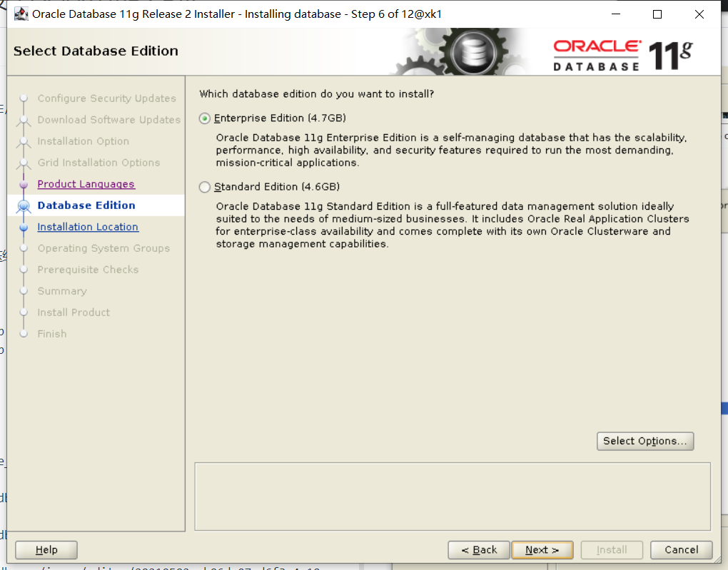Screen dimensions: 728x570
Task: Click the Enterprise Edition description text
Action: [451, 150]
